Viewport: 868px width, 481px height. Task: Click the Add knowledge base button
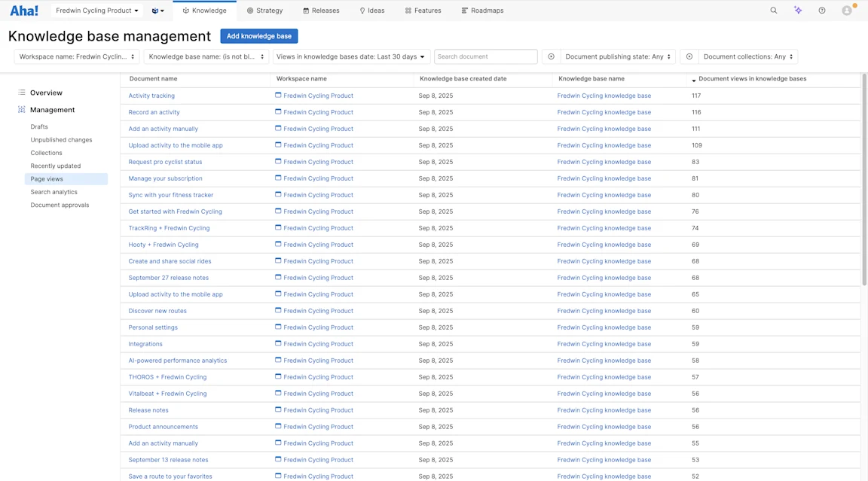[259, 36]
